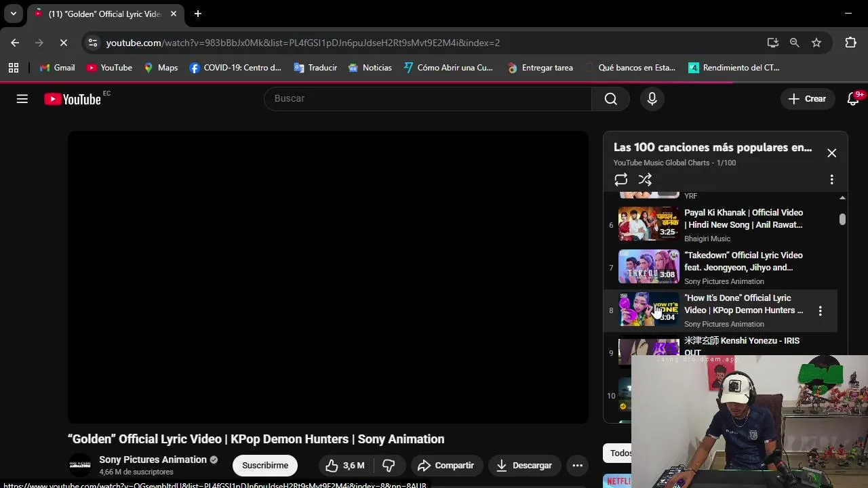This screenshot has height=488, width=868.
Task: Toggle loop playlist icon
Action: [620, 180]
